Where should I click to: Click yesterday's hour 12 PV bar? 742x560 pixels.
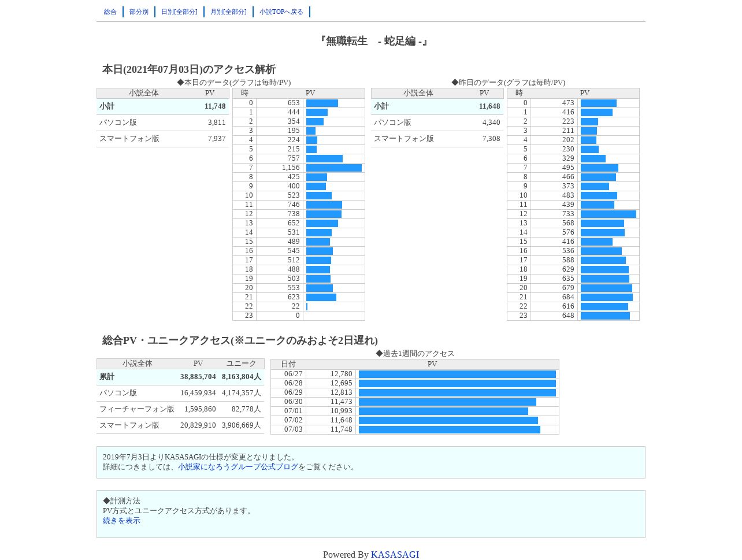coord(609,214)
